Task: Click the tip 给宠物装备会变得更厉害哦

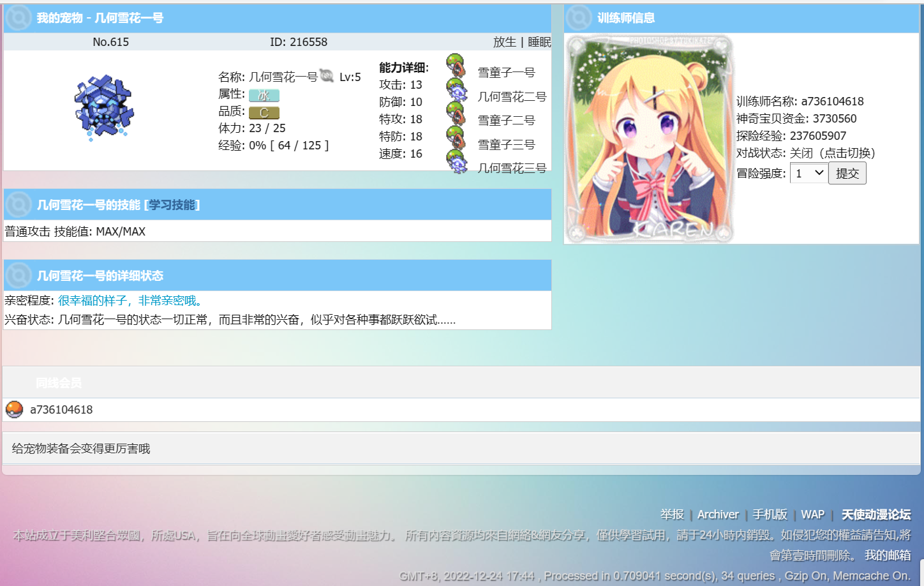Action: click(81, 448)
